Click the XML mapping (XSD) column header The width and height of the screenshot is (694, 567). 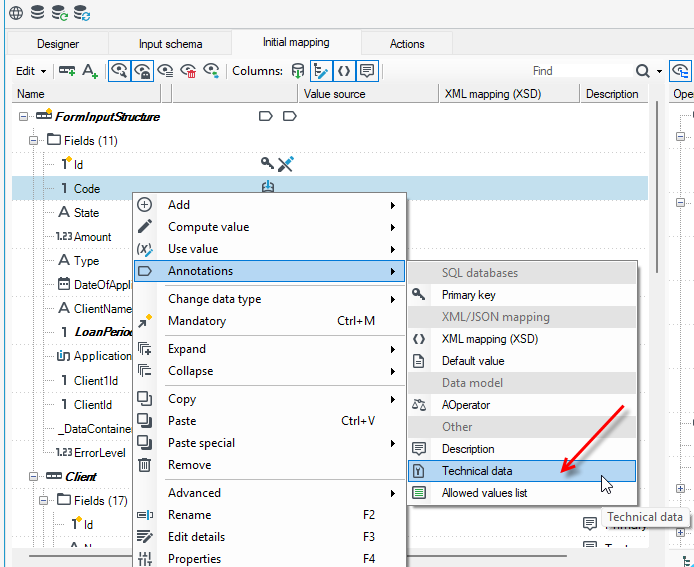pyautogui.click(x=509, y=94)
